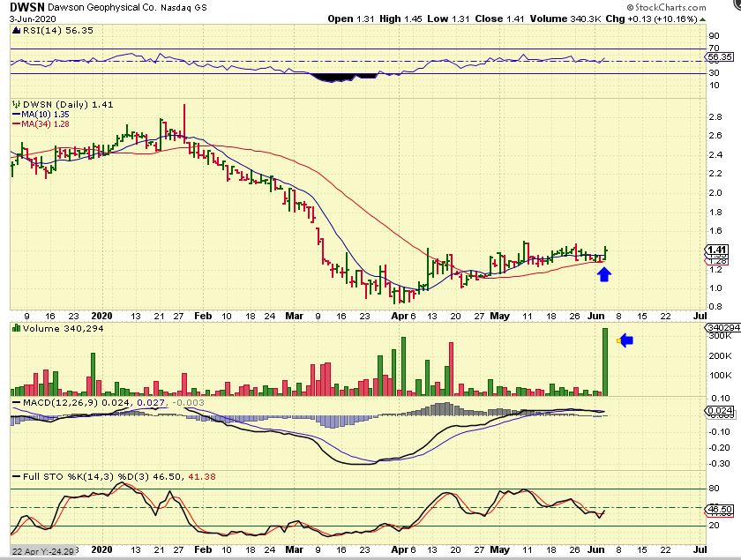Viewport: 741px width, 560px height.
Task: Click the Volume 340.3K header value
Action: point(565,19)
